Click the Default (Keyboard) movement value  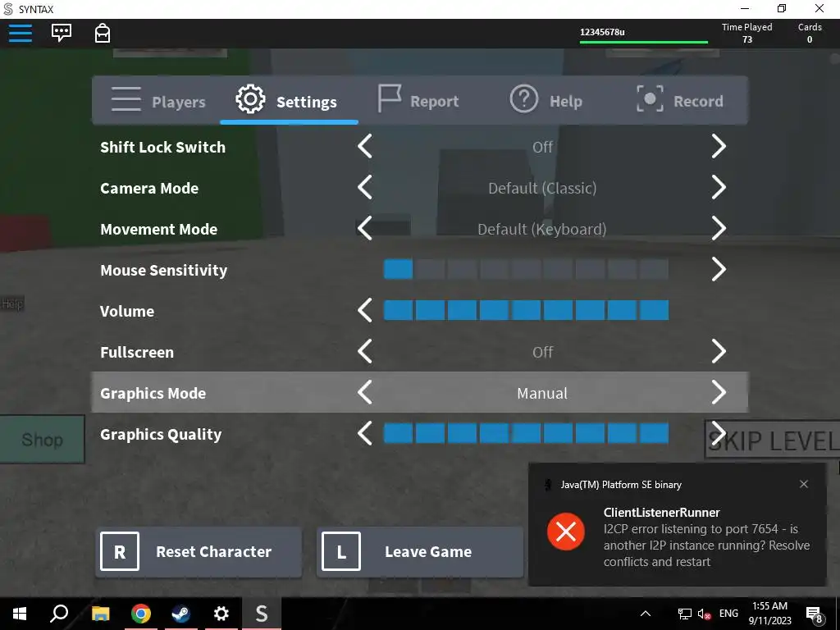tap(542, 230)
